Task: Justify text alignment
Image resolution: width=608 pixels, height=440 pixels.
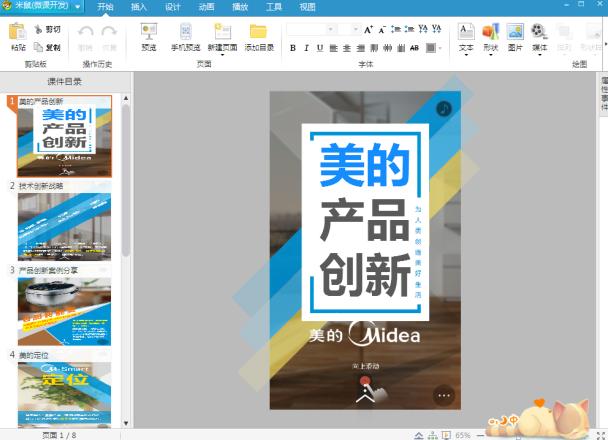Action: [x=374, y=48]
